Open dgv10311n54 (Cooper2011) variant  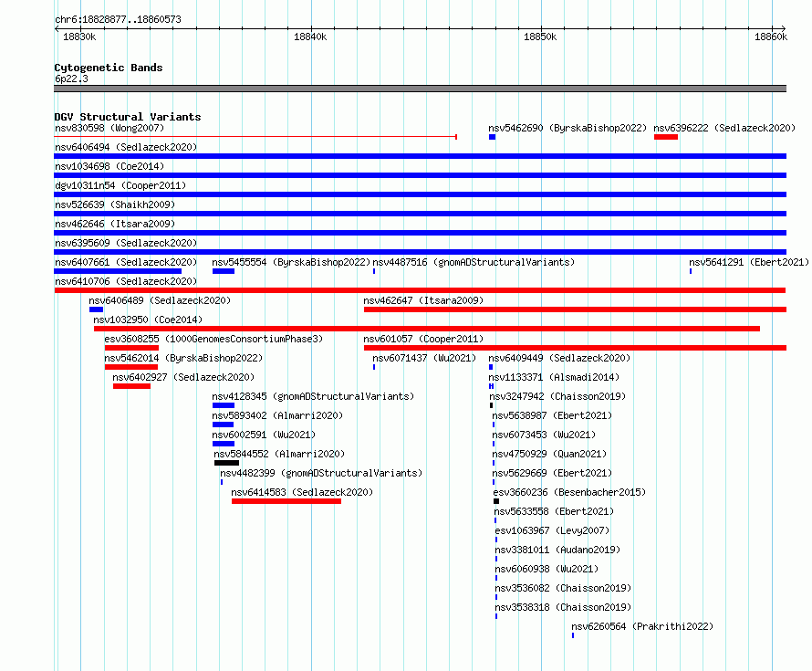120,185
